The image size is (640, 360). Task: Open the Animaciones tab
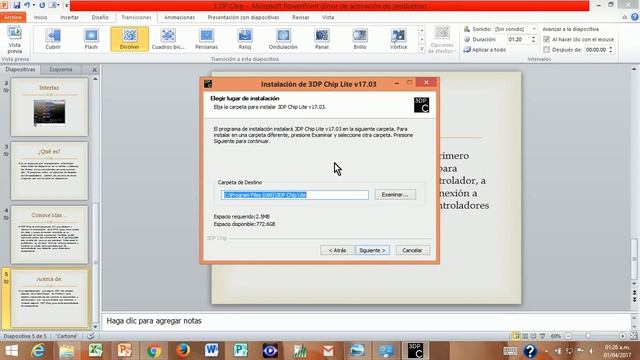(x=180, y=18)
